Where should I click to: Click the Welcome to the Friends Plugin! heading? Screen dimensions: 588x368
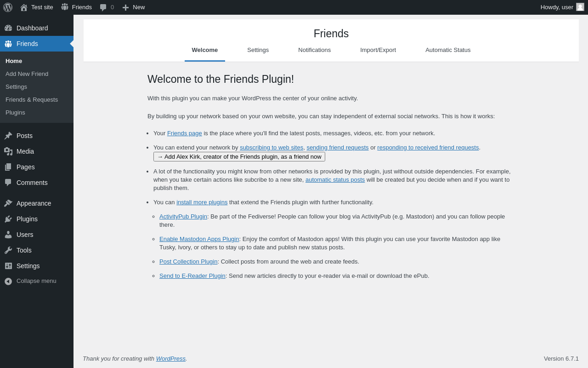coord(220,80)
